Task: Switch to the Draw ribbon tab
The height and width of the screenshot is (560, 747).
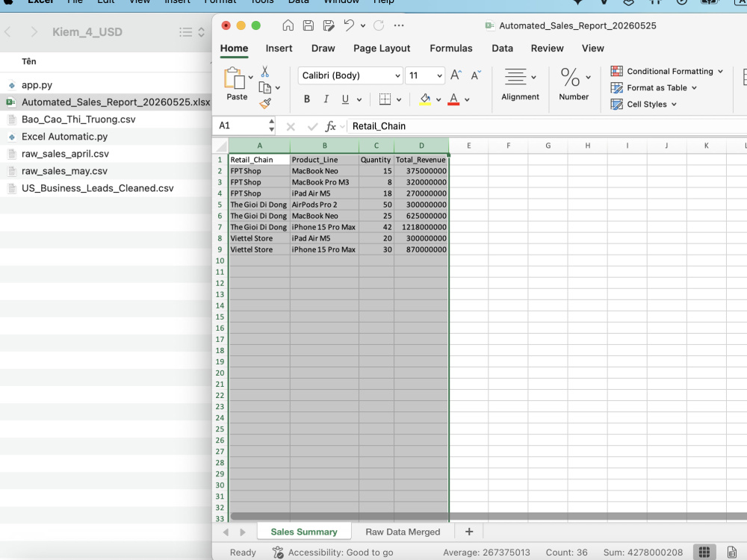Action: click(x=323, y=48)
